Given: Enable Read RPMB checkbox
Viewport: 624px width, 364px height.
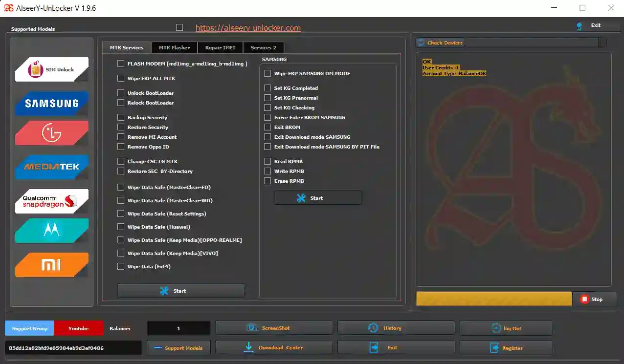Looking at the screenshot, I should tap(267, 161).
